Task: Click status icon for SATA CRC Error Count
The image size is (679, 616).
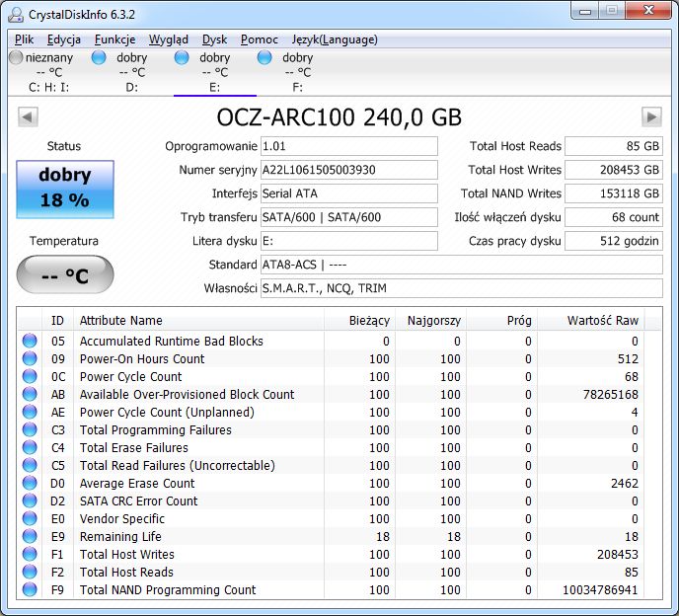Action: pyautogui.click(x=30, y=500)
